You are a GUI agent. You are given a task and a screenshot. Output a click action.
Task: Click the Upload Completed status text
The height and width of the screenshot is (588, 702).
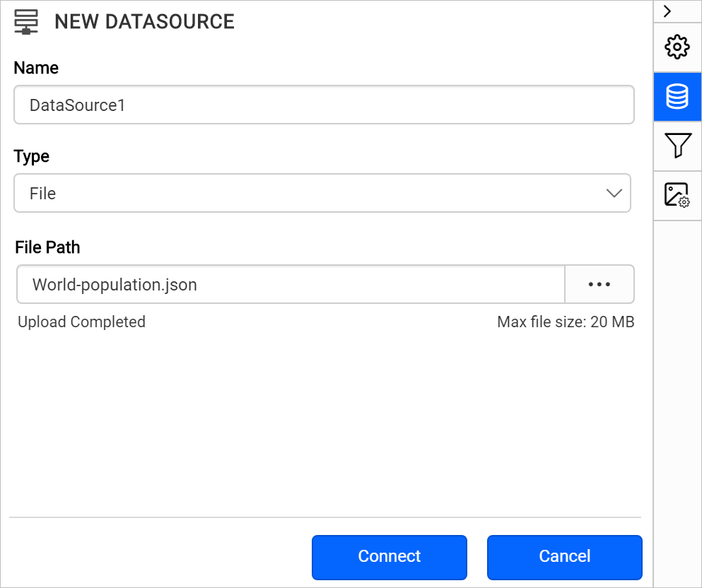(81, 322)
